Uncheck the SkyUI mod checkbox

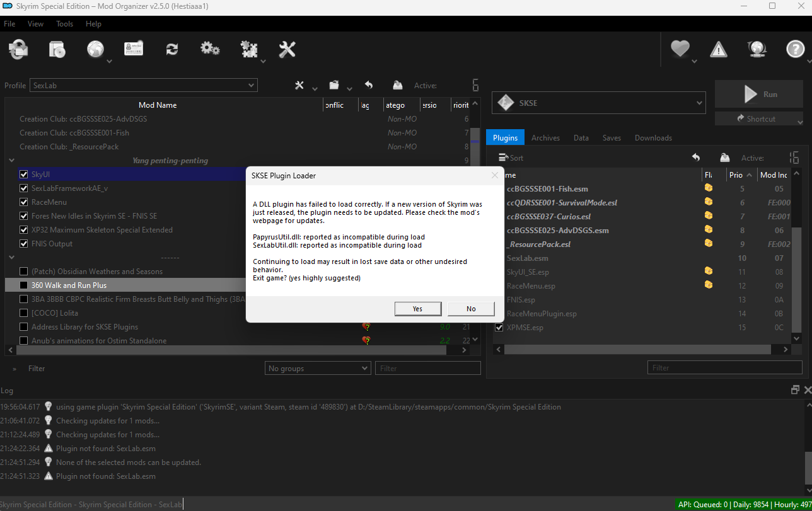(24, 174)
